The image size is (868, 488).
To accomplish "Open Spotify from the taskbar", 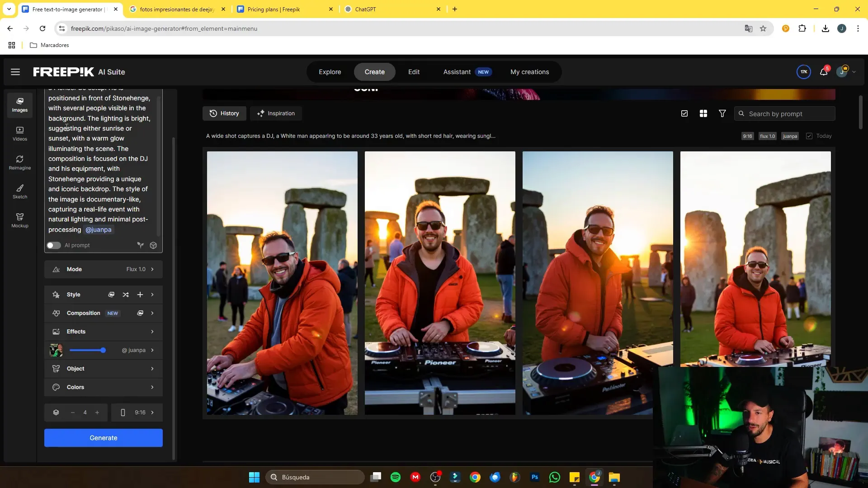I will click(396, 477).
